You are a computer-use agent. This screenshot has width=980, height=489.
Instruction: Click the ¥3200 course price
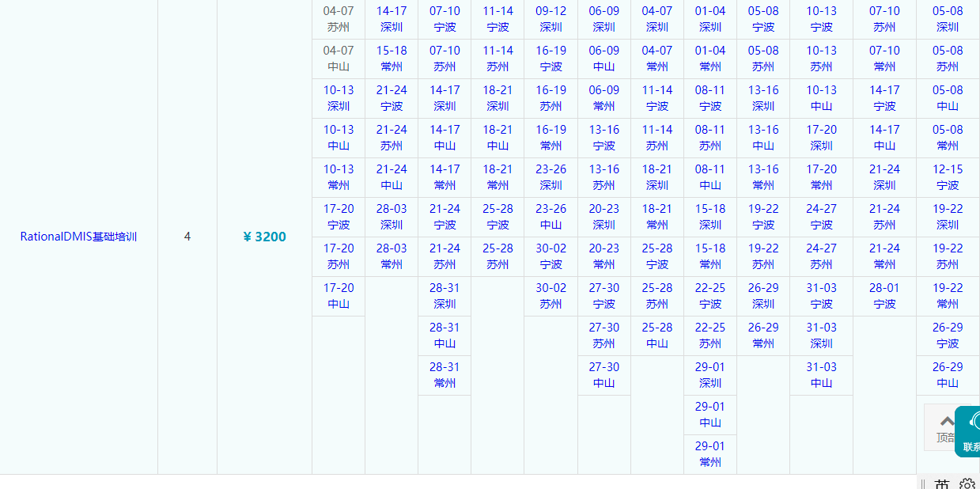263,236
